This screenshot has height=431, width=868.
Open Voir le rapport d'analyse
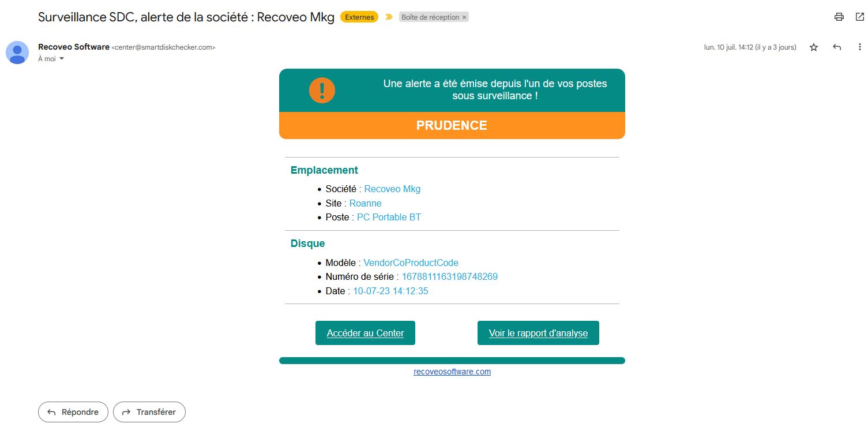(x=538, y=333)
